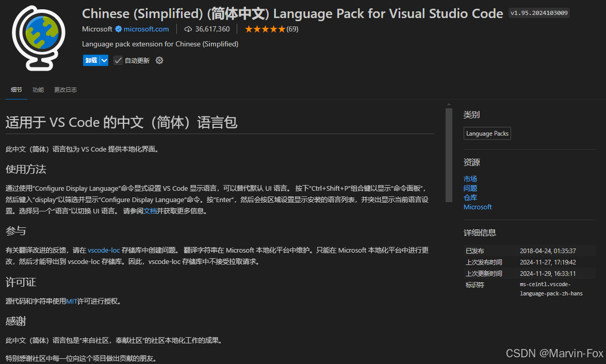Click the Language Packs category tag
Viewport: 606px width, 364px height.
point(487,134)
